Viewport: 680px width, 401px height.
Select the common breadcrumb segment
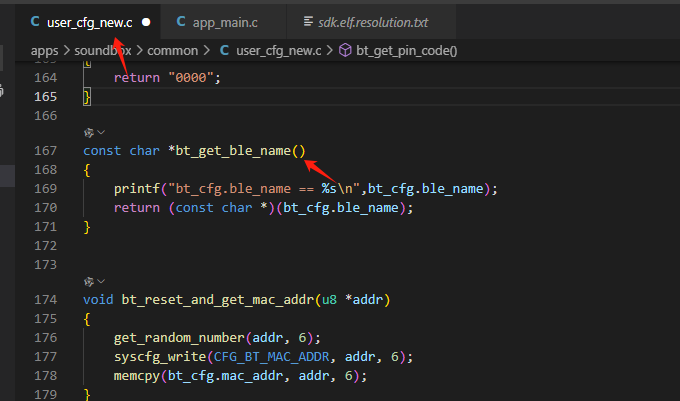click(x=172, y=51)
